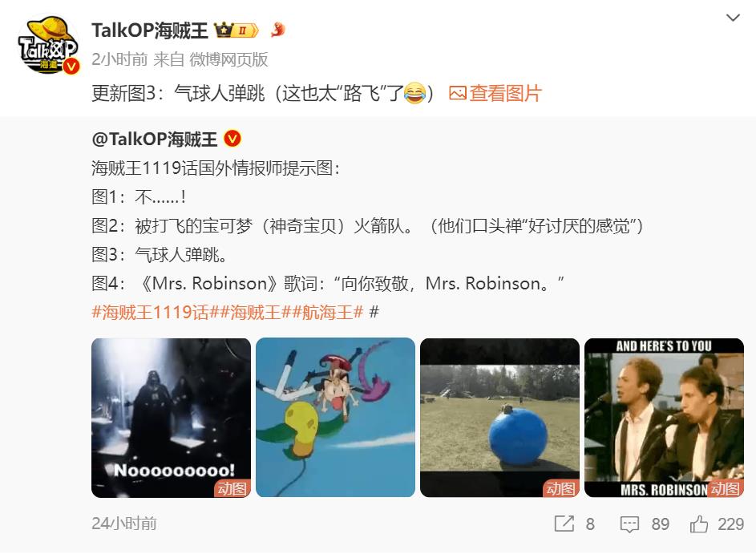Click the 24小时前 original post timestamp

point(124,524)
